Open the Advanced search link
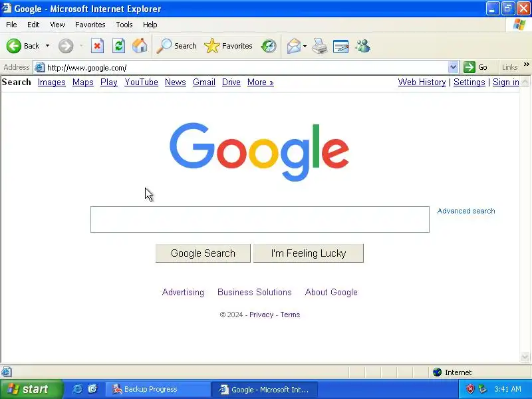 pyautogui.click(x=466, y=211)
